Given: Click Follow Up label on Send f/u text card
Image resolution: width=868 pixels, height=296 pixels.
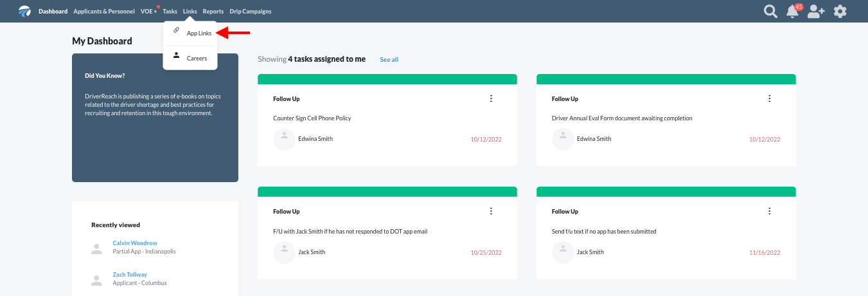Looking at the screenshot, I should [x=565, y=212].
